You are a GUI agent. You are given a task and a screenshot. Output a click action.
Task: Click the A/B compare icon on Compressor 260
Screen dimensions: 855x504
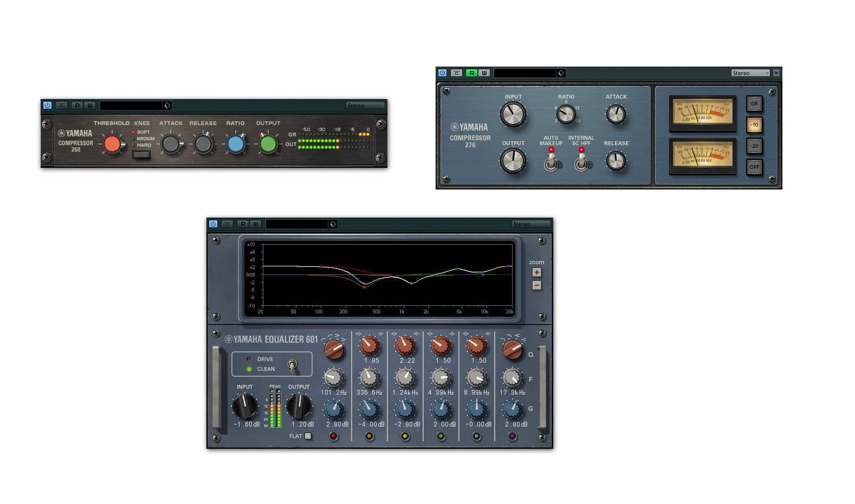(x=62, y=106)
